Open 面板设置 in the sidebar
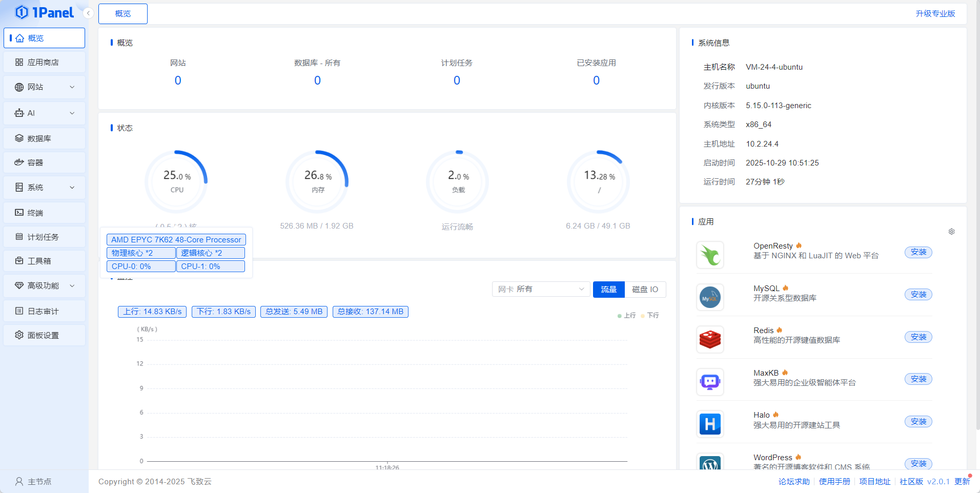 pos(44,335)
